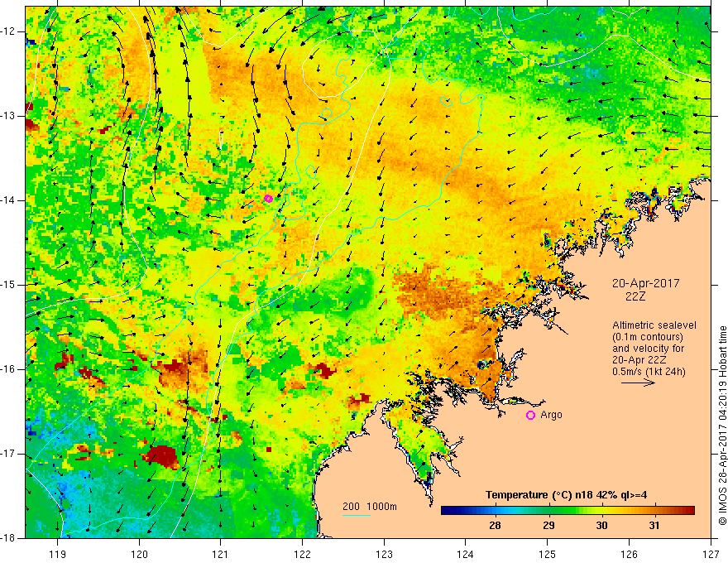
Task: Click the velocity scale reference arrow
Action: (639, 383)
